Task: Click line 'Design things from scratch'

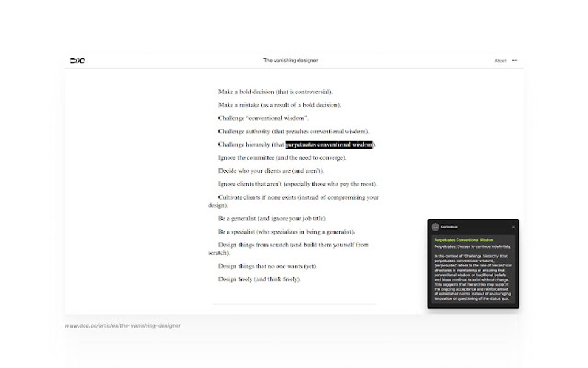Action: 288,249
